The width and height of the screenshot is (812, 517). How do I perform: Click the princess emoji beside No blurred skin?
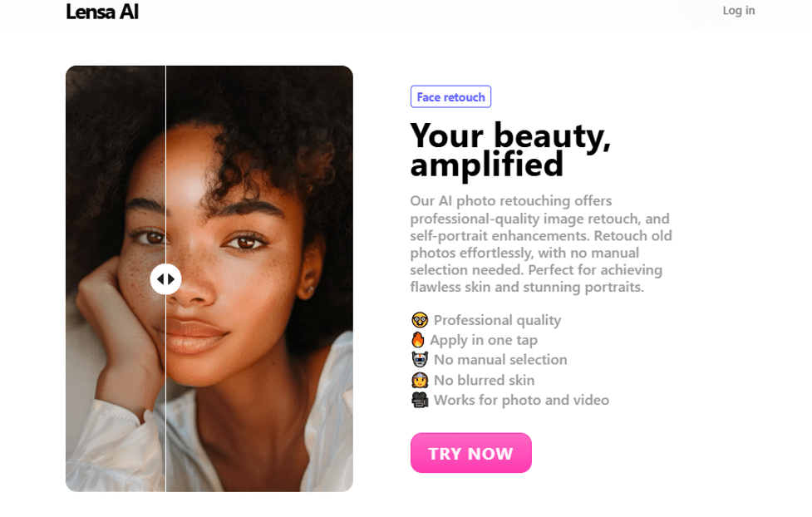pos(419,380)
